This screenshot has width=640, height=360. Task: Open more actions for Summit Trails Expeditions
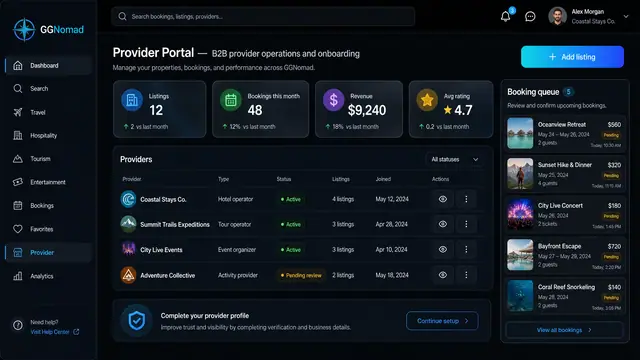(x=466, y=224)
